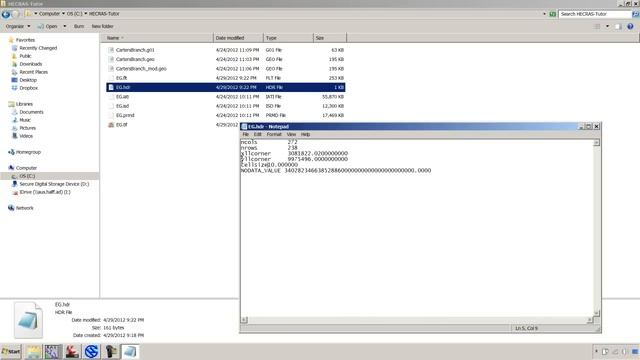Open Notepad Edit menu
640x360 pixels.
click(x=258, y=134)
